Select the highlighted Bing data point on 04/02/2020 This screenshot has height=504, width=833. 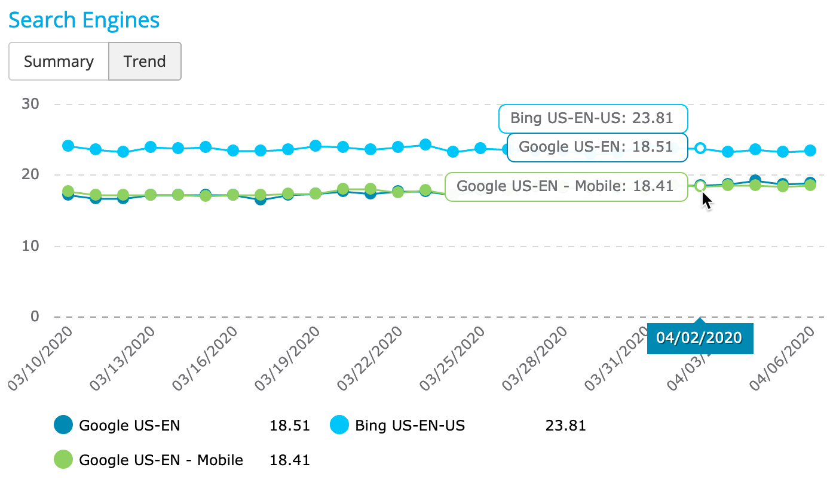tap(699, 147)
